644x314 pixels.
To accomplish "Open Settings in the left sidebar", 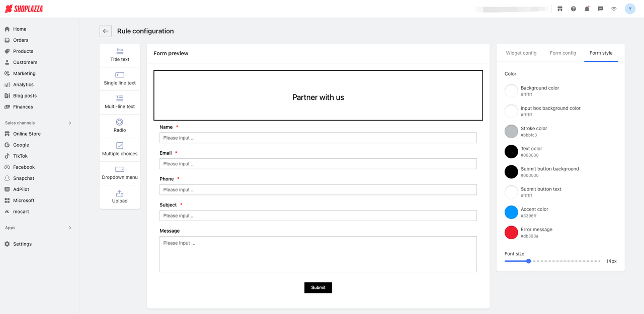I will (22, 244).
